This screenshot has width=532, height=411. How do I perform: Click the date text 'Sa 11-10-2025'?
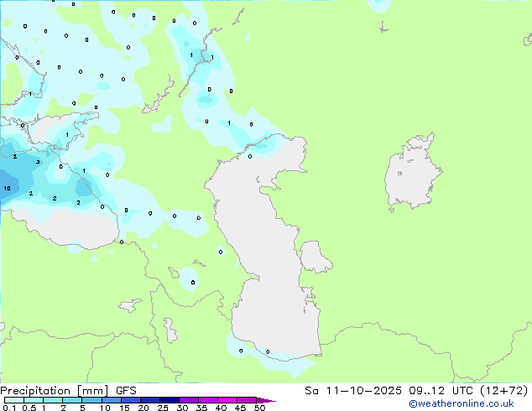click(x=353, y=391)
